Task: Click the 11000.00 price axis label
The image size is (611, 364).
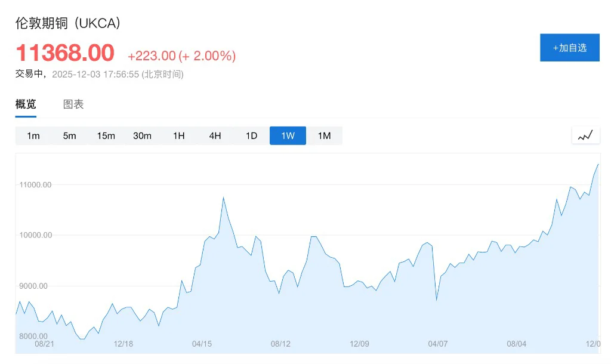Action: [35, 185]
